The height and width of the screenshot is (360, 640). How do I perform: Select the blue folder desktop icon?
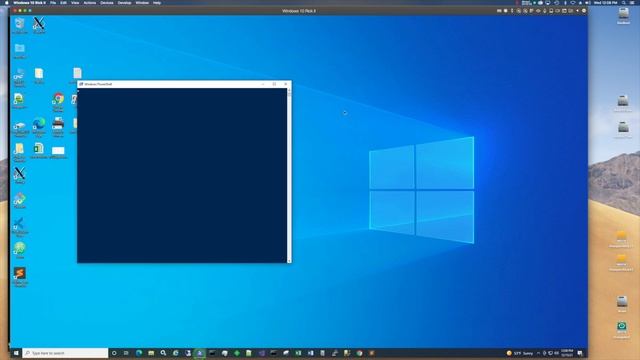pyautogui.click(x=20, y=51)
